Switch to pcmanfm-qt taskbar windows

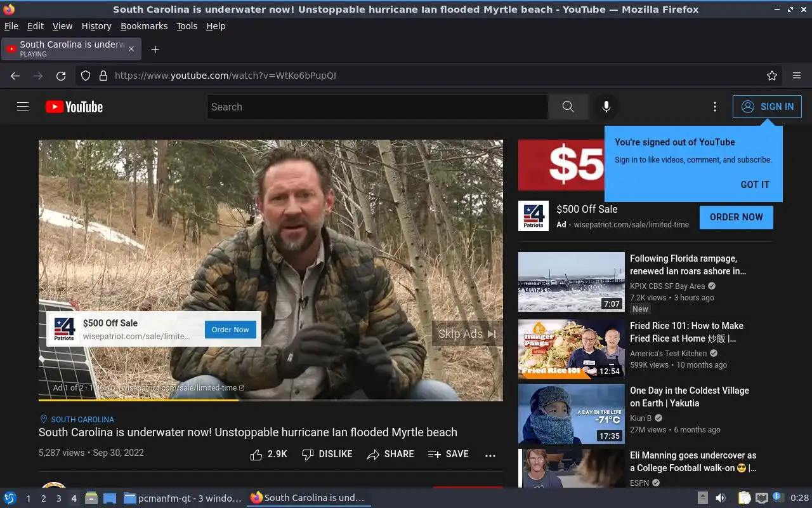coord(183,498)
